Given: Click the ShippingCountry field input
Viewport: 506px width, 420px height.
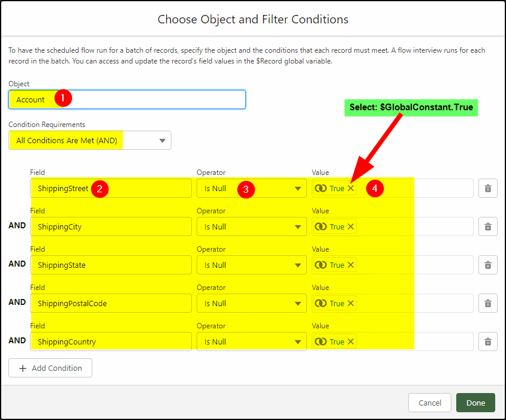Looking at the screenshot, I should pos(111,342).
